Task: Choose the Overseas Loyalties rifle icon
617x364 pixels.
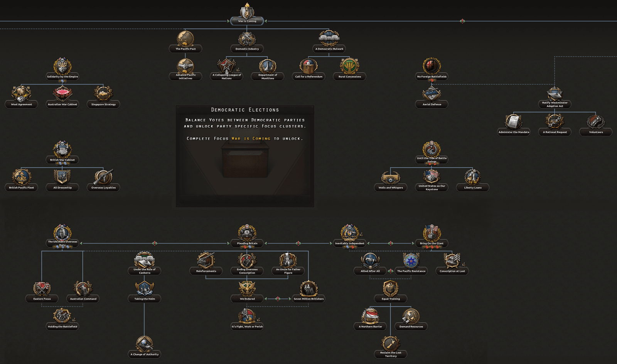Action: click(x=103, y=177)
